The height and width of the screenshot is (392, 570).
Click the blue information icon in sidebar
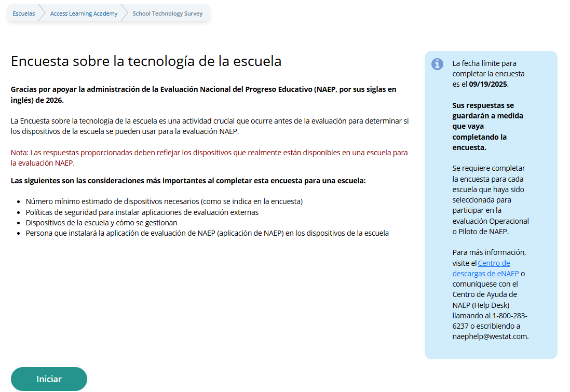tap(438, 64)
